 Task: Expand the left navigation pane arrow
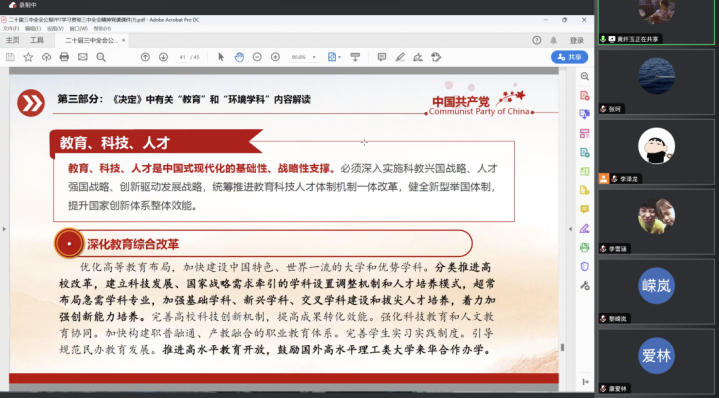click(4, 229)
